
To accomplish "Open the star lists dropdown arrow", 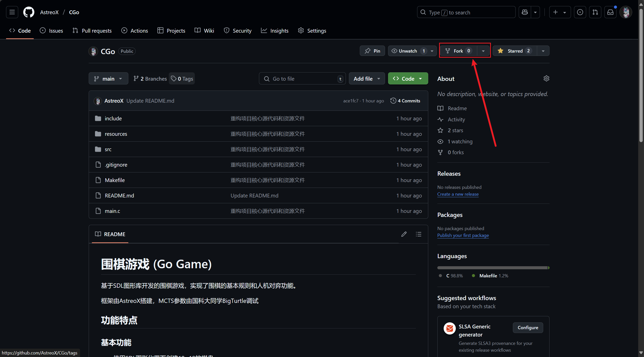I will point(543,51).
